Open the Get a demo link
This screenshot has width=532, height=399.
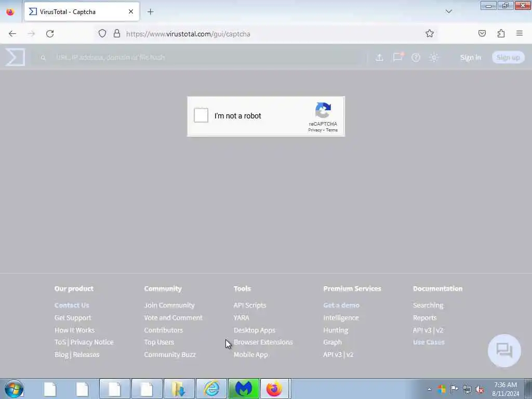point(341,305)
